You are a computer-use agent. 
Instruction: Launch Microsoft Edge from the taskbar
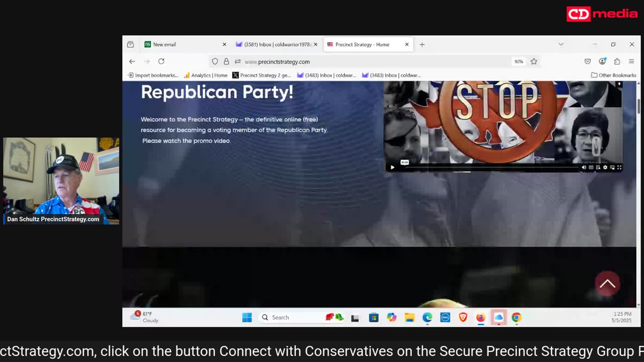[427, 317]
